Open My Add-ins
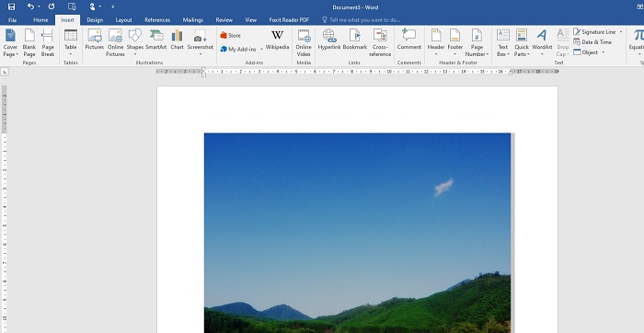 coord(238,50)
